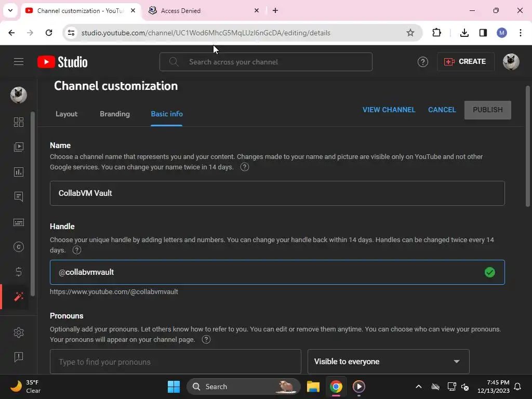Switch to the Layout tab
The width and height of the screenshot is (532, 399).
coord(66,114)
